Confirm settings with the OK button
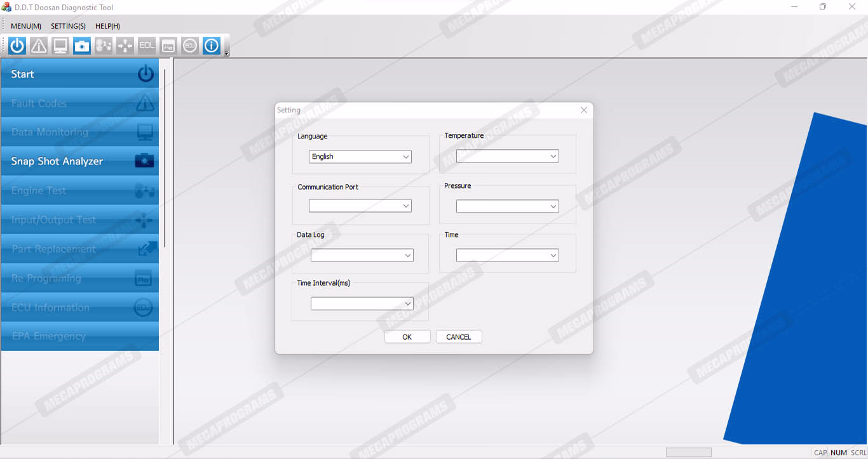 [x=407, y=337]
